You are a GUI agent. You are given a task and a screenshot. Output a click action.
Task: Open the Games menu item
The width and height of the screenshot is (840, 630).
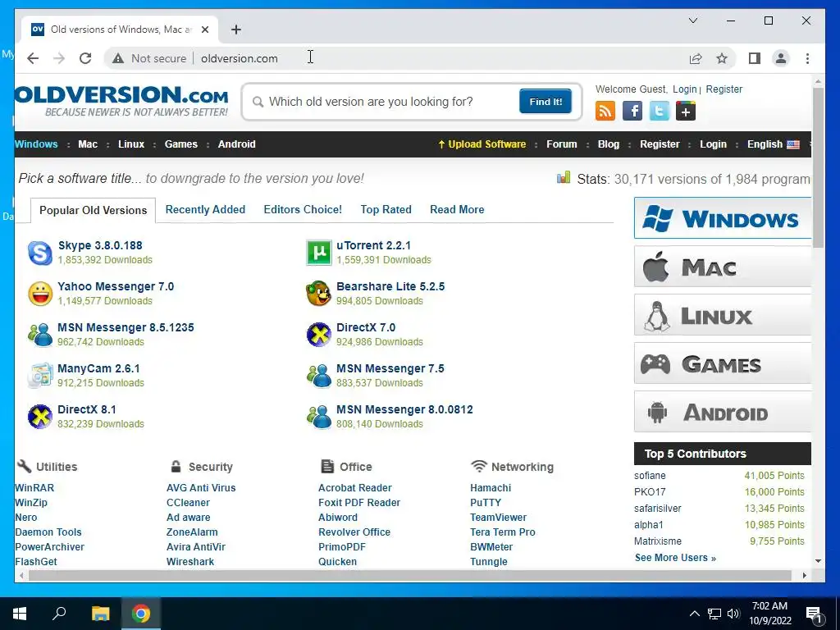click(x=181, y=144)
